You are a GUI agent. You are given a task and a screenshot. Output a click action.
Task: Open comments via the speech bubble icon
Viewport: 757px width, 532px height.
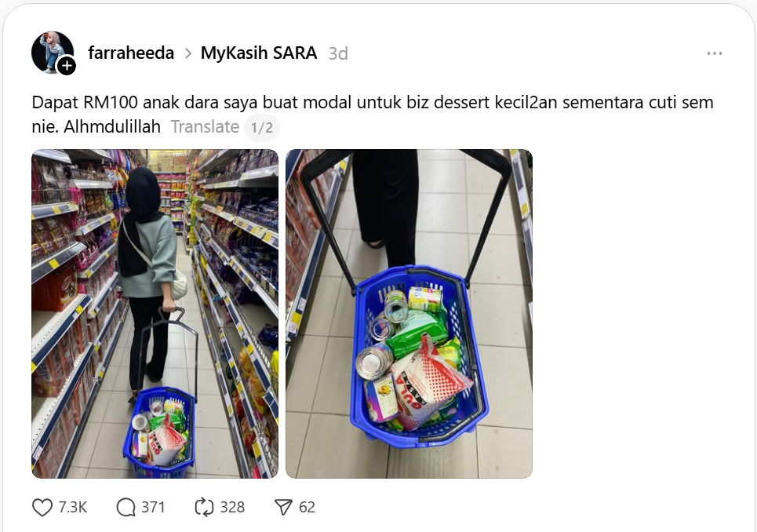(x=126, y=508)
